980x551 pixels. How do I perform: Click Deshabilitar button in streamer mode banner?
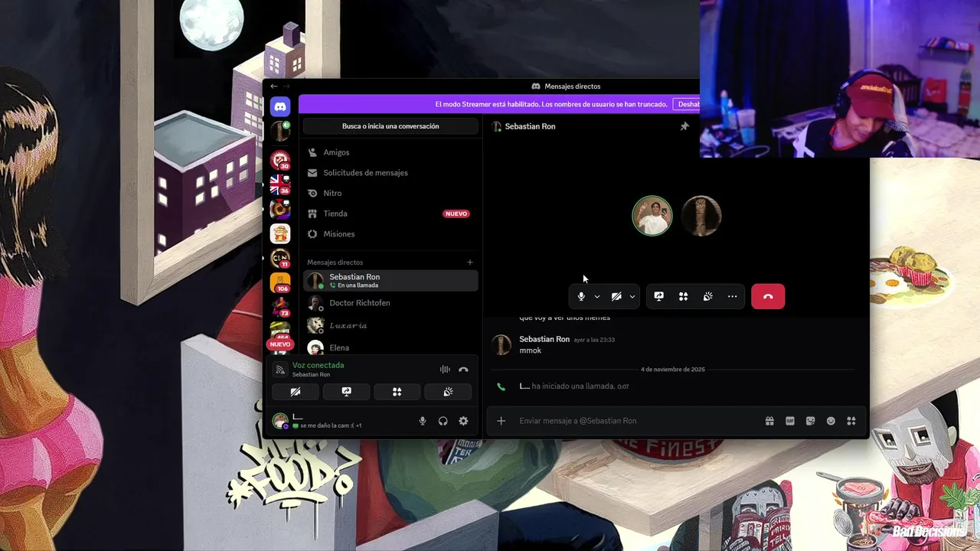[x=687, y=104]
